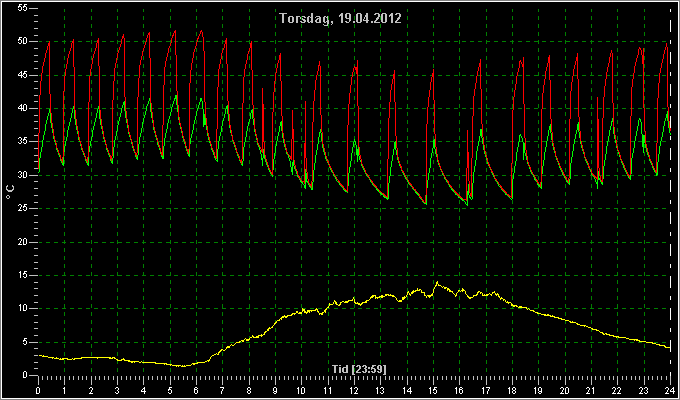Click the 18 hour tick label
Image resolution: width=680 pixels, height=400 pixels.
[513, 390]
